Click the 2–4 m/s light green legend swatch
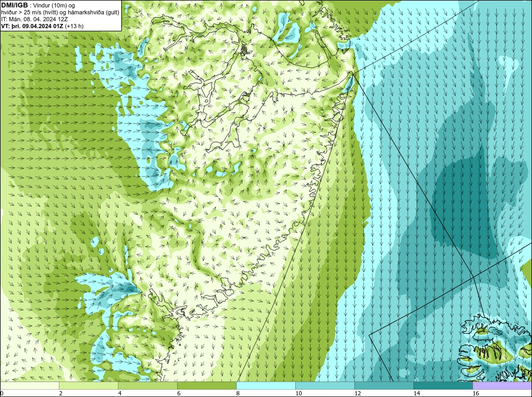532x397 pixels. click(88, 385)
